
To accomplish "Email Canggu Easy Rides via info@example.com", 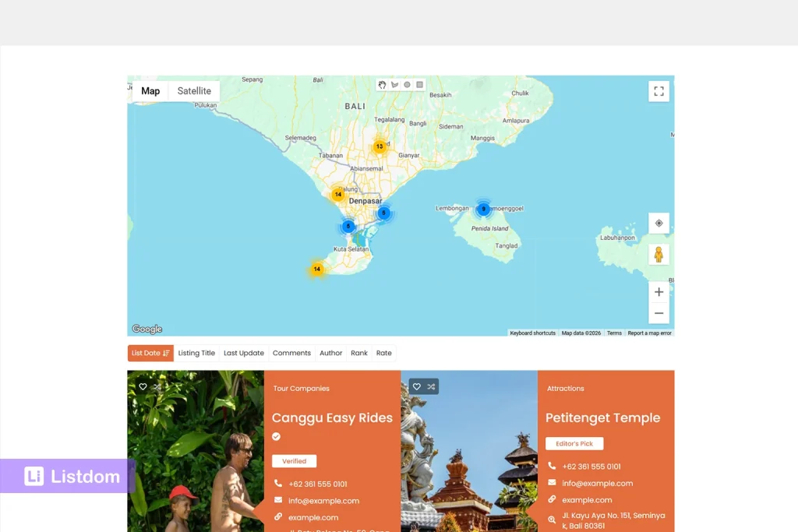I will (x=323, y=501).
